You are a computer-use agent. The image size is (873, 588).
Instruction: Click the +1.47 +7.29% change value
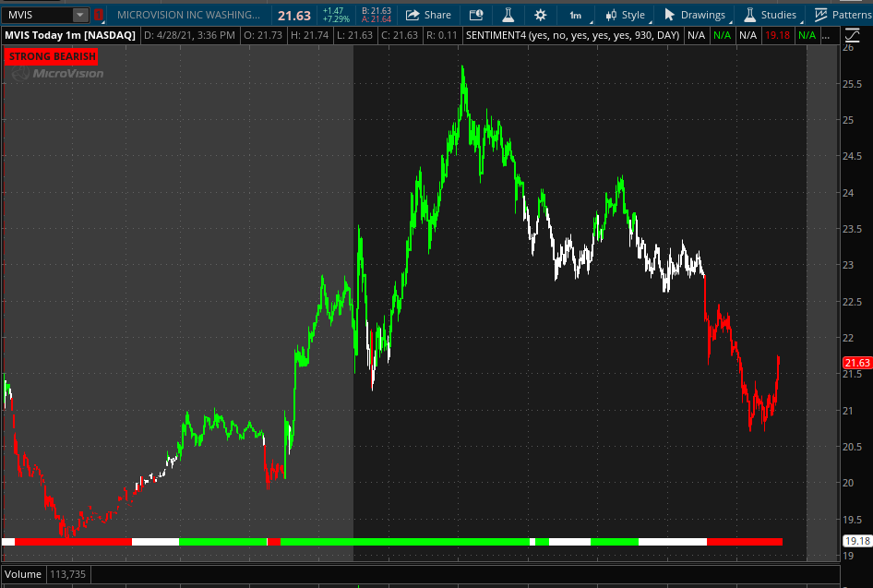click(x=336, y=15)
